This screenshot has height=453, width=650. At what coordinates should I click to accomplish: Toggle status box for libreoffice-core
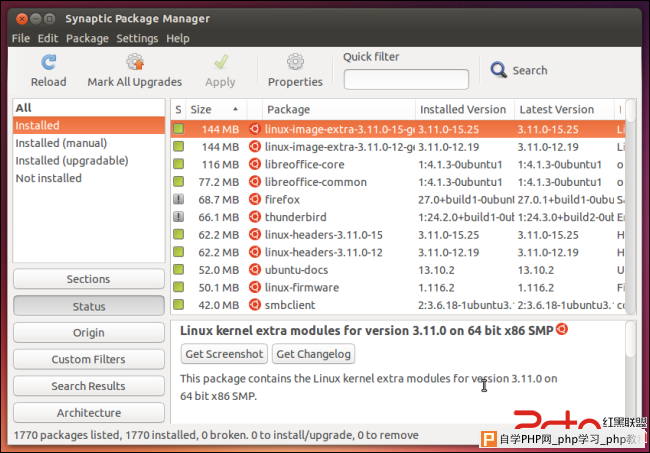tap(179, 164)
